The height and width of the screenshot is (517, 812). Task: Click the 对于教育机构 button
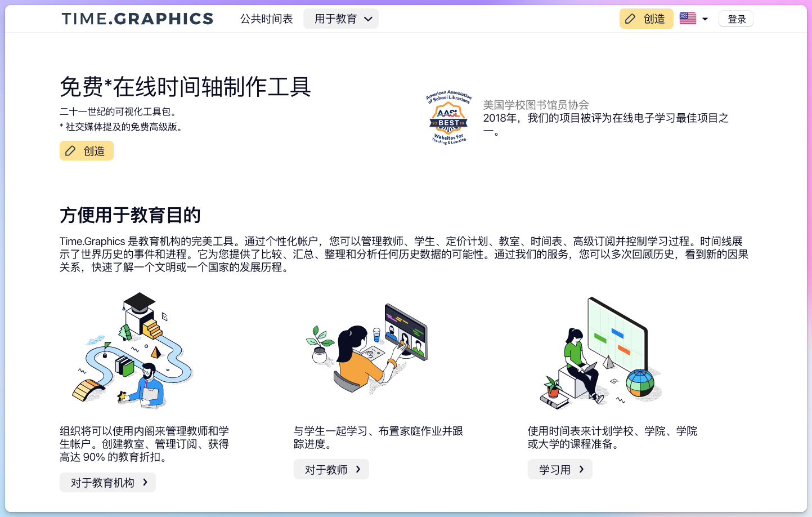(x=107, y=482)
